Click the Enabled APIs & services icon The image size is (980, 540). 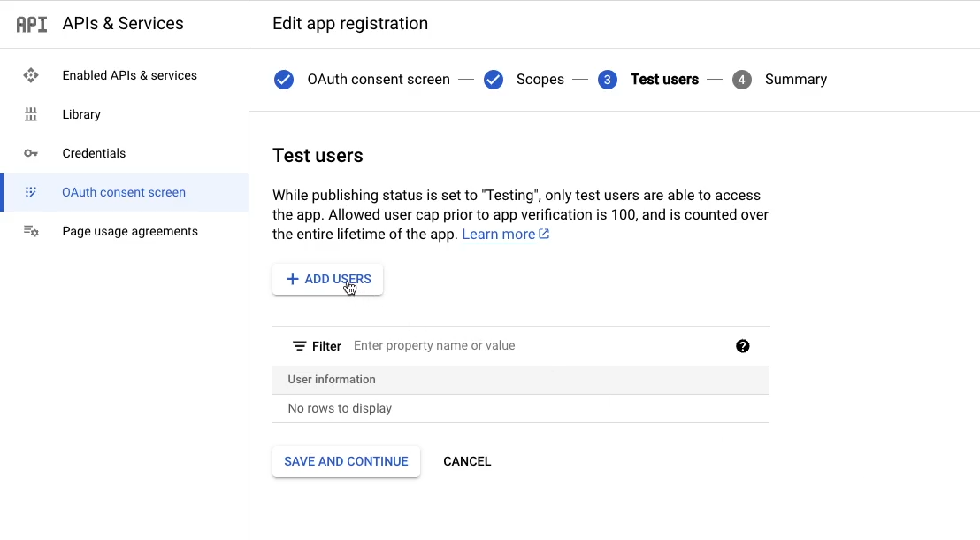[31, 75]
